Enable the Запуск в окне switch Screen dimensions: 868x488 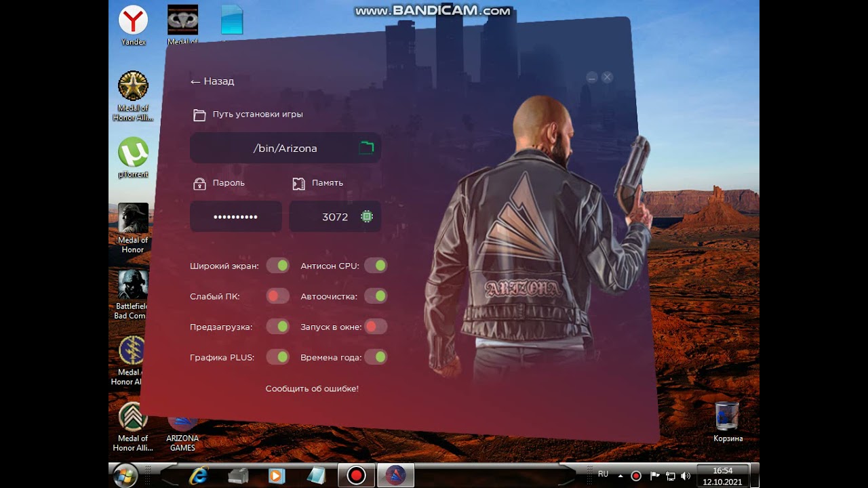(x=376, y=327)
